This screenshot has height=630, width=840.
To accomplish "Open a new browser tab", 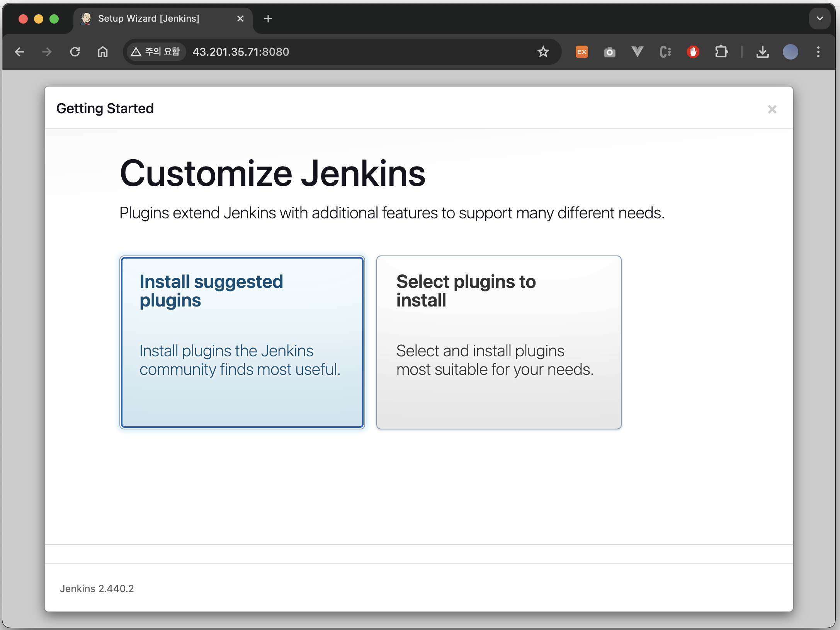I will 268,19.
